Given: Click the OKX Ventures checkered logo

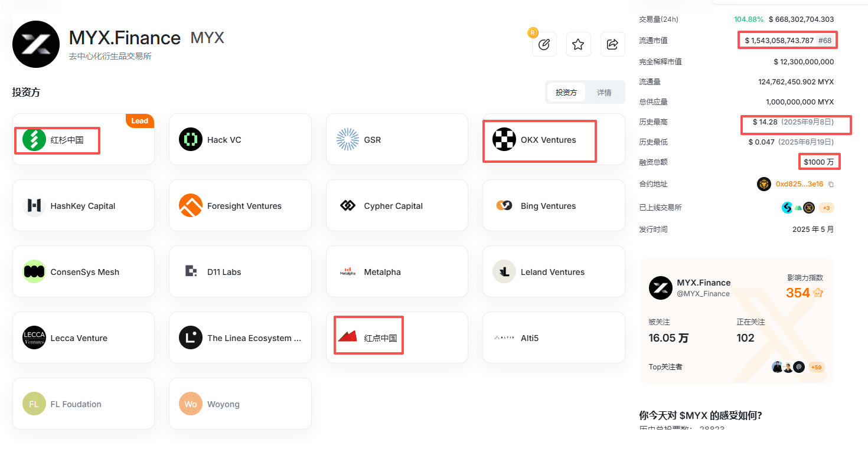Looking at the screenshot, I should click(x=504, y=140).
